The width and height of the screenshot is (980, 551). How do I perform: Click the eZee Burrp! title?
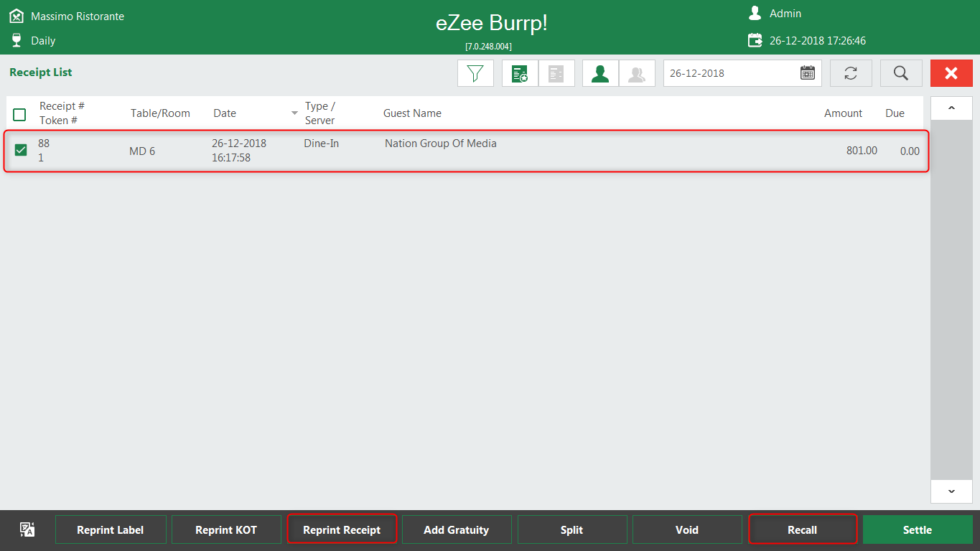coord(491,23)
